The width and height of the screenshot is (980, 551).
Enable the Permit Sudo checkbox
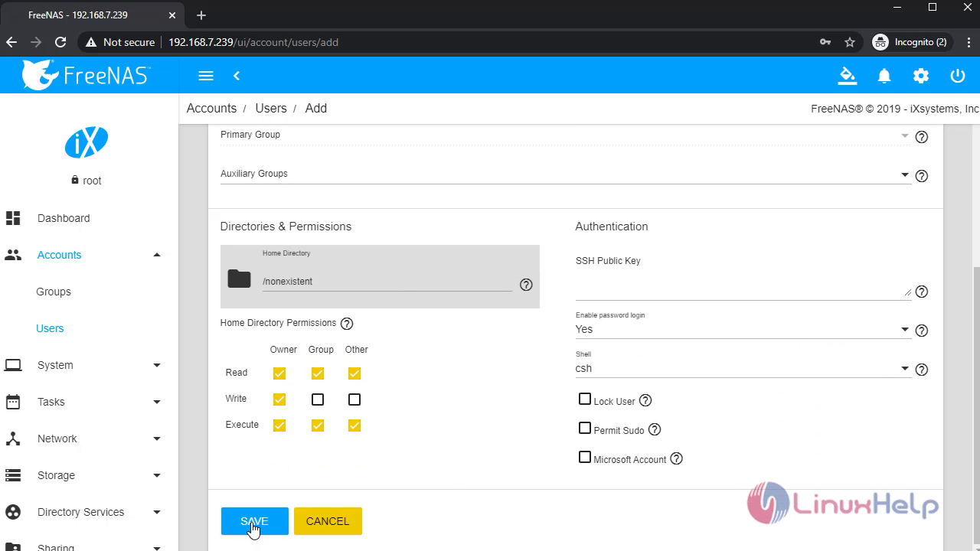click(x=585, y=428)
